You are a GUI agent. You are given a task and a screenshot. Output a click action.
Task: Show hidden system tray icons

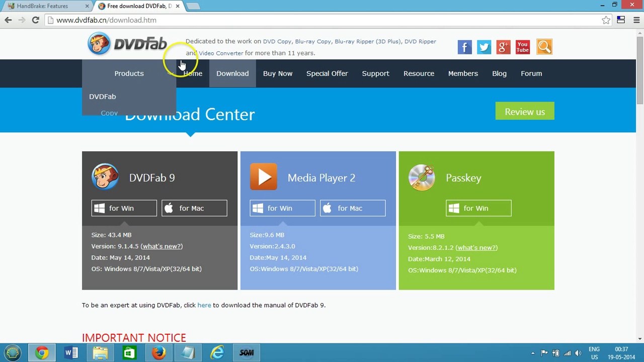point(533,353)
